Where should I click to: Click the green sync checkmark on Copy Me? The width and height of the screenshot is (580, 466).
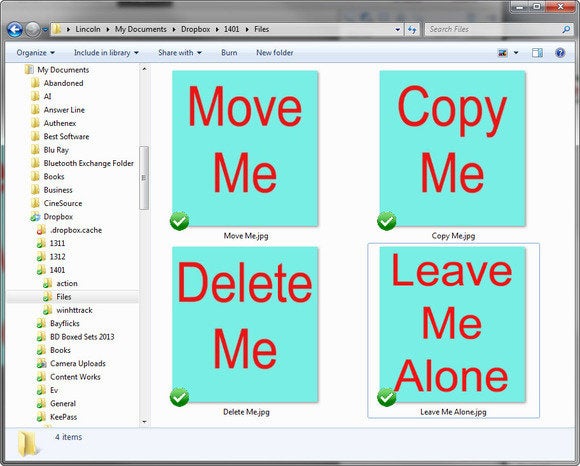(x=387, y=221)
